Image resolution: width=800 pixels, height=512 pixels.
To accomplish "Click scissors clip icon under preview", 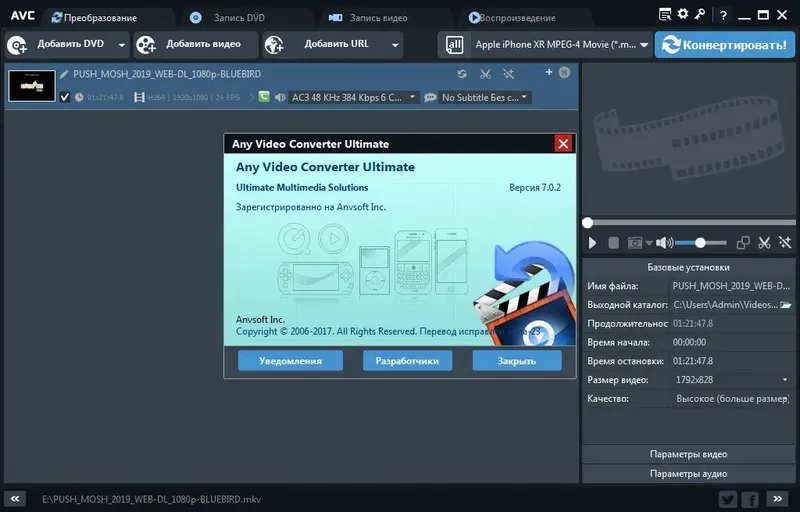I will (764, 243).
